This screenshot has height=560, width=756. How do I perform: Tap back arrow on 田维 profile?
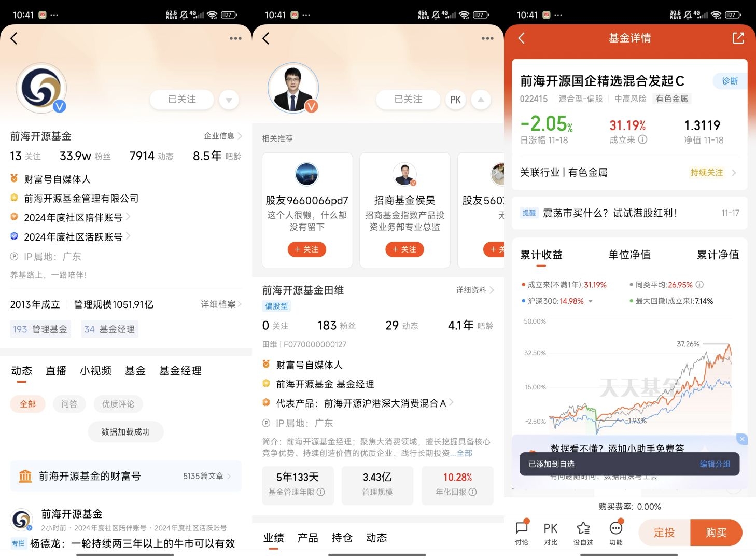pos(266,38)
